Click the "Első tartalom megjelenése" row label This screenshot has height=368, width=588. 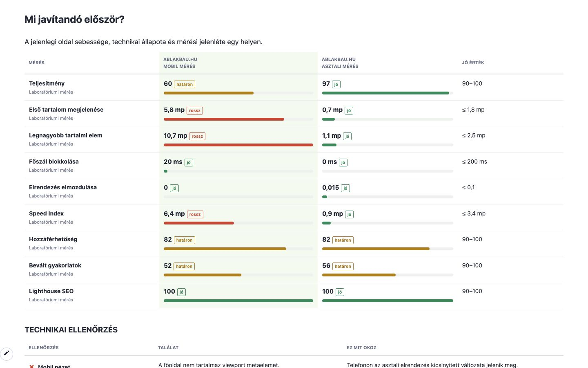click(x=66, y=110)
